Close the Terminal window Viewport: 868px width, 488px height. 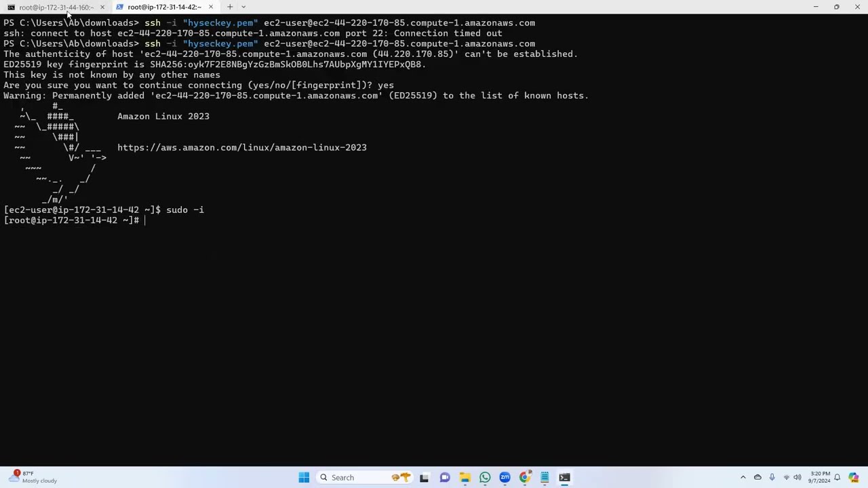pyautogui.click(x=857, y=7)
